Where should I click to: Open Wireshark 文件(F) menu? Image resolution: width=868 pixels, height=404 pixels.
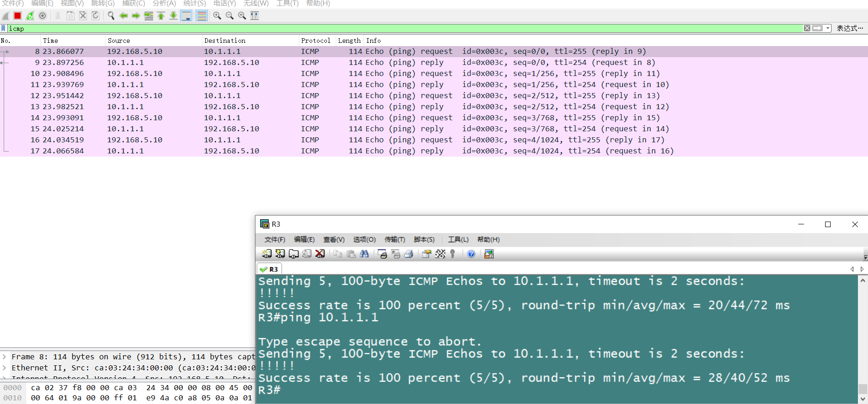pyautogui.click(x=13, y=3)
